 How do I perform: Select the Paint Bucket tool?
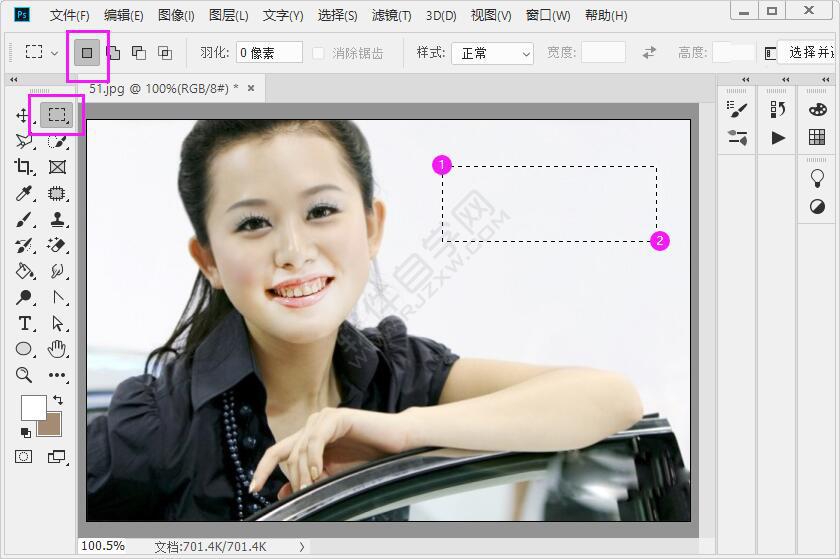point(24,271)
